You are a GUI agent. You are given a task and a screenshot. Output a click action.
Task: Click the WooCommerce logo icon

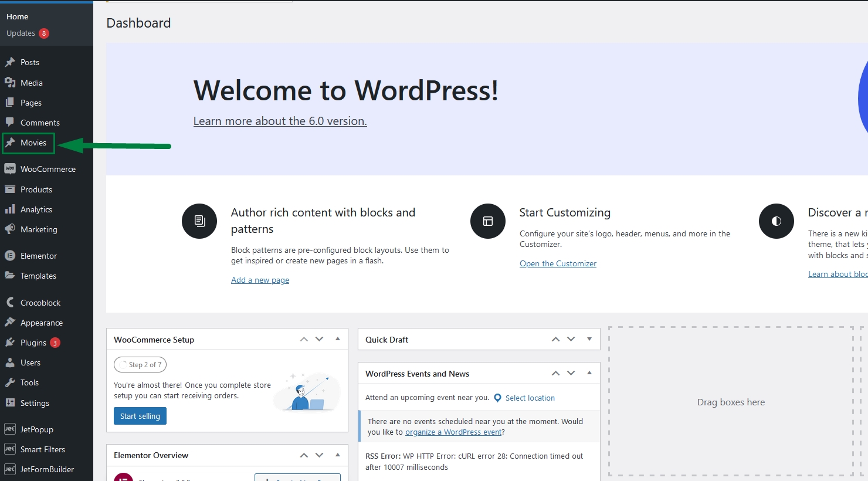(x=10, y=168)
